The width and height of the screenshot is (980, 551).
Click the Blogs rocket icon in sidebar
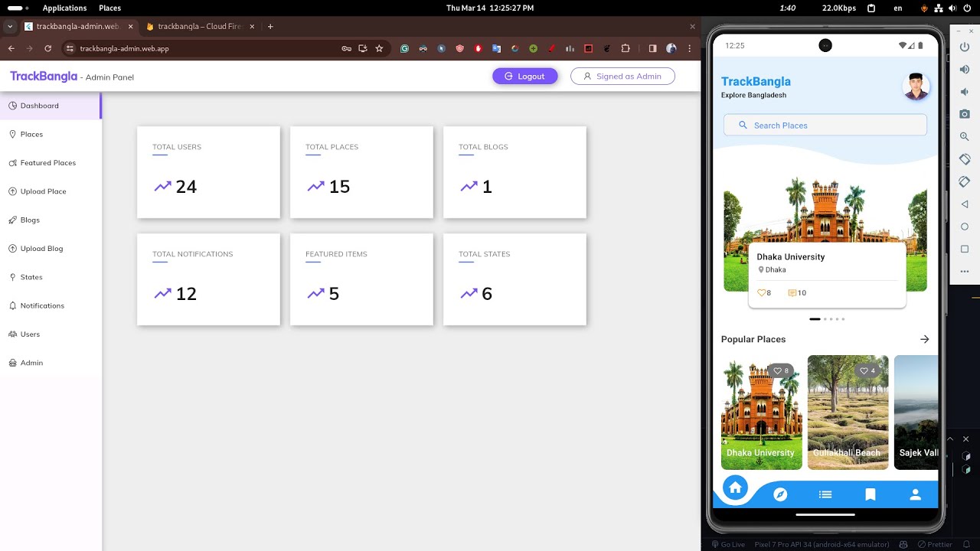pos(13,220)
